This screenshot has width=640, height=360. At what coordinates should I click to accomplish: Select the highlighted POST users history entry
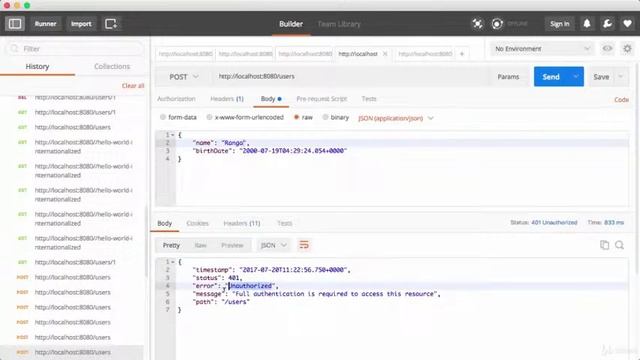point(72,352)
